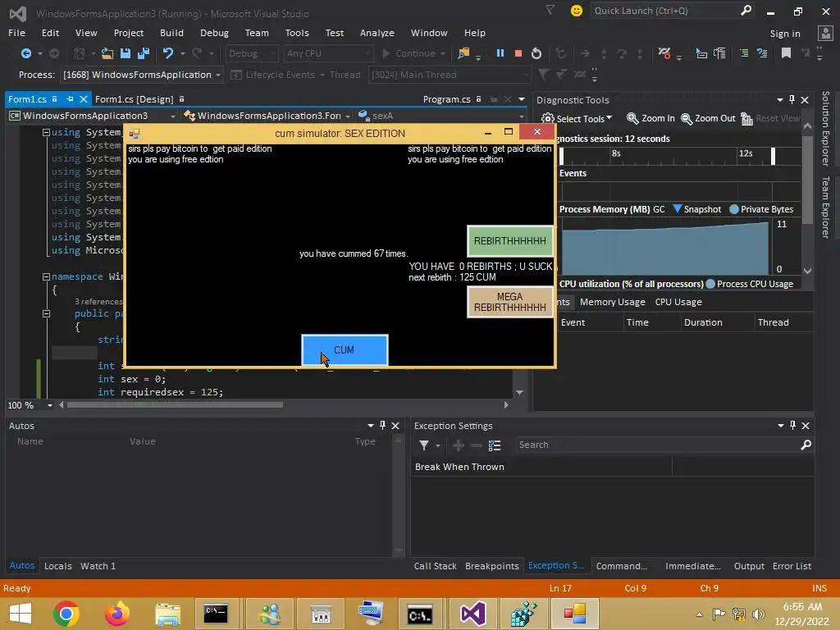
Task: Toggle Exception Settings list view icon
Action: coord(495,445)
